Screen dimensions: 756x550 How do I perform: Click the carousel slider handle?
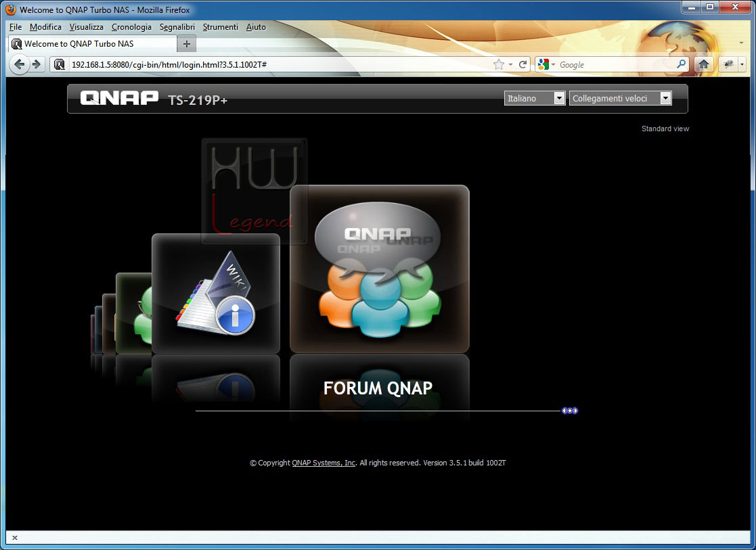[x=569, y=411]
